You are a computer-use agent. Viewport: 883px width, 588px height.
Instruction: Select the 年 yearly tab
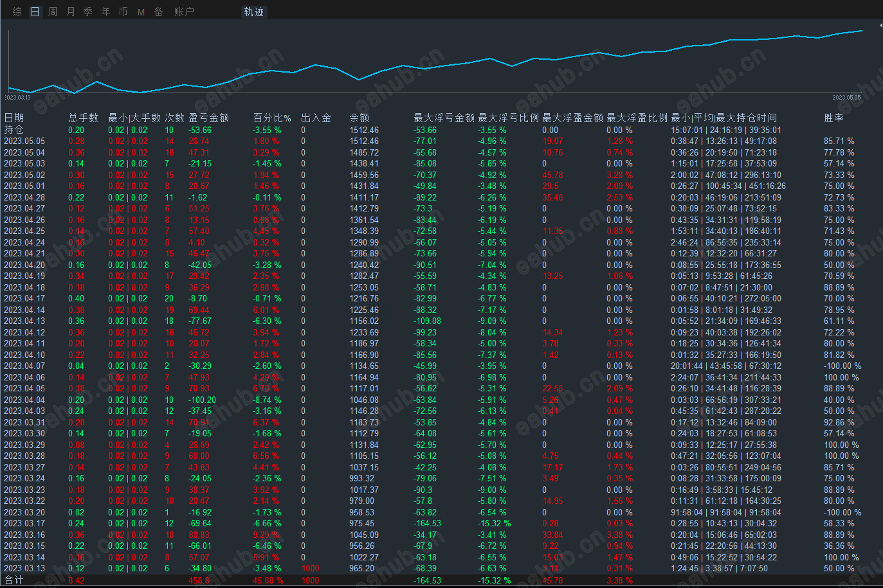(106, 12)
